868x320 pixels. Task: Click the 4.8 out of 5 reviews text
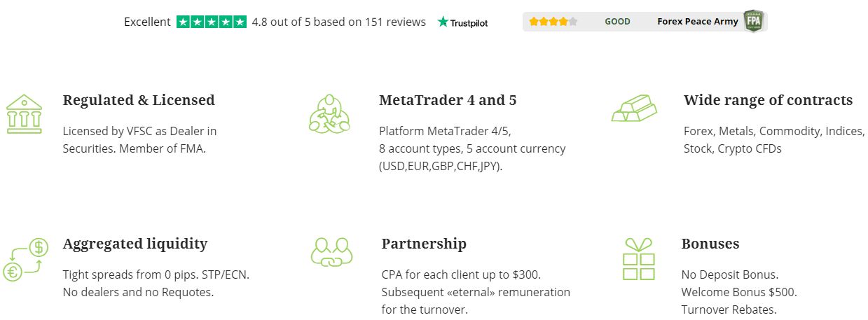tap(339, 22)
